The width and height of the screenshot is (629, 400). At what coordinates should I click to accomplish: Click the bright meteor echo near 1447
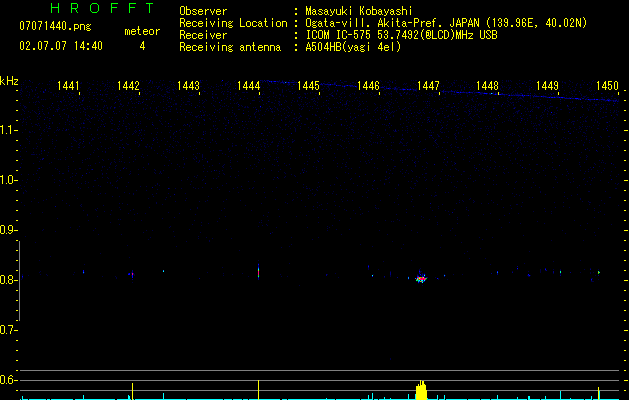(x=420, y=278)
